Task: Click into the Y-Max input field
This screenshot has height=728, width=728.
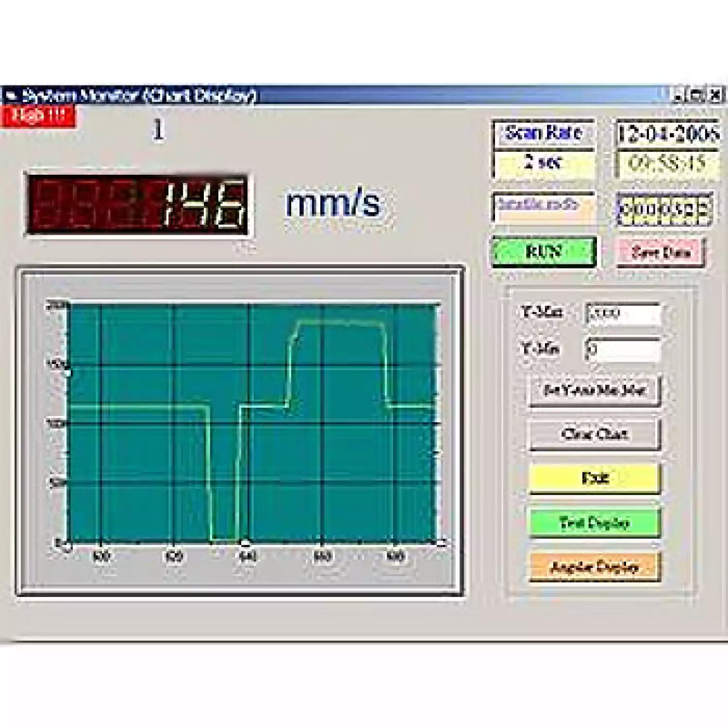Action: 624,314
